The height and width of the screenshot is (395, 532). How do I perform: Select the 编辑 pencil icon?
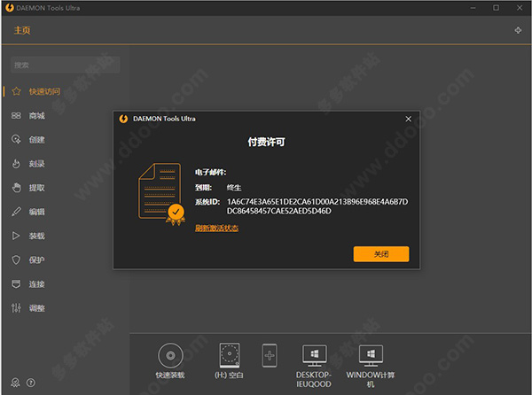click(16, 212)
